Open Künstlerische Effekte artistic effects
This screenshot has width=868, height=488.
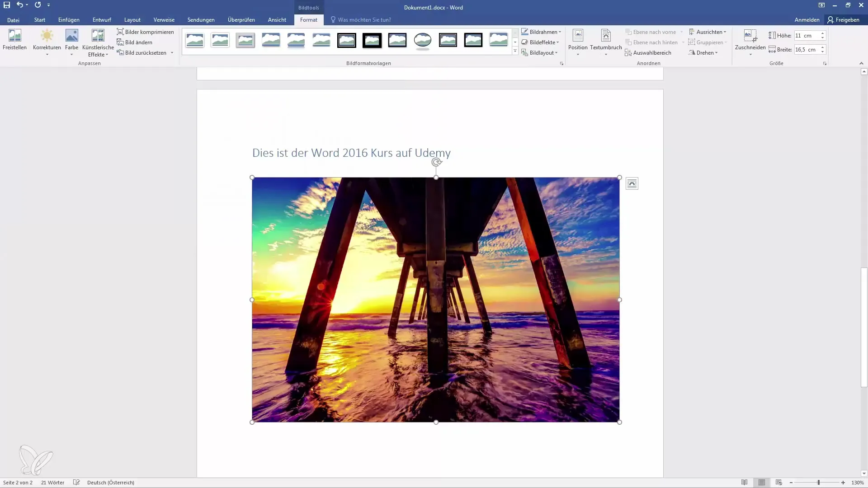98,42
